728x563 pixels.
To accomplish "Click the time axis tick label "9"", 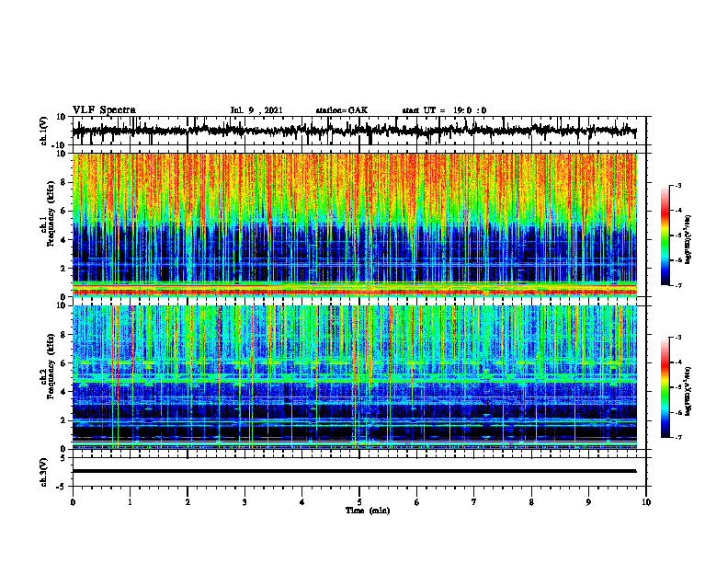I will tap(588, 502).
